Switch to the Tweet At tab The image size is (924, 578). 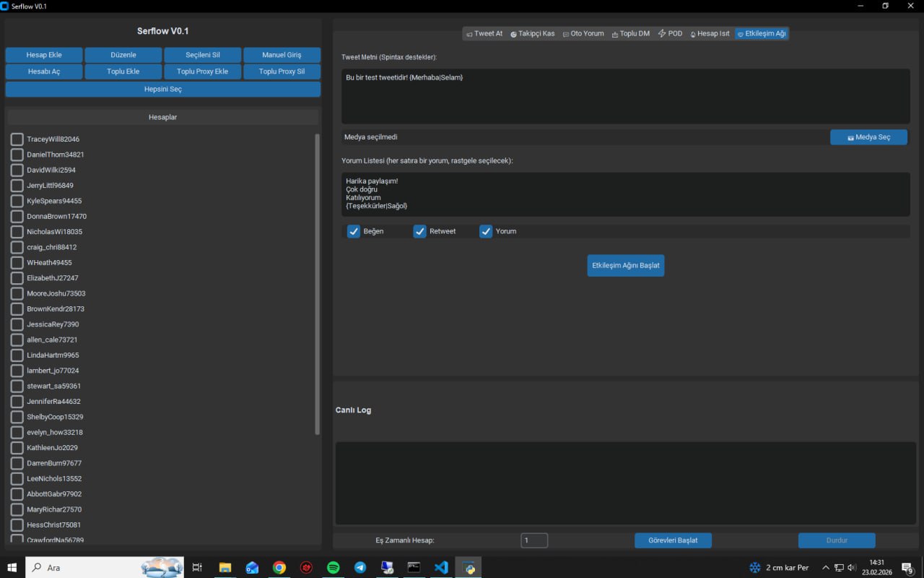pos(484,34)
